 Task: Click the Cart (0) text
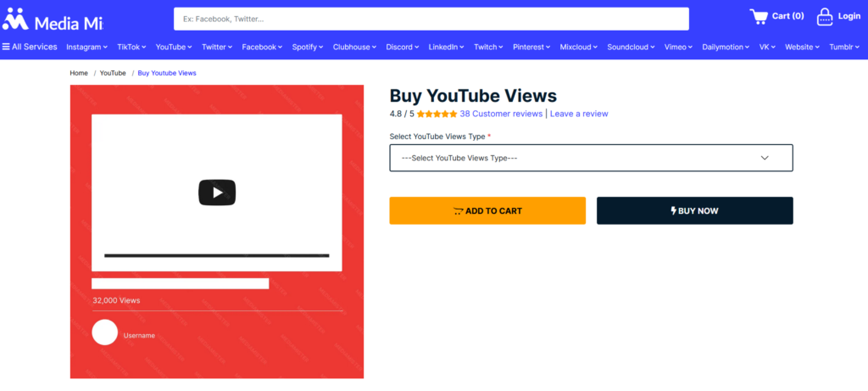[x=787, y=16]
